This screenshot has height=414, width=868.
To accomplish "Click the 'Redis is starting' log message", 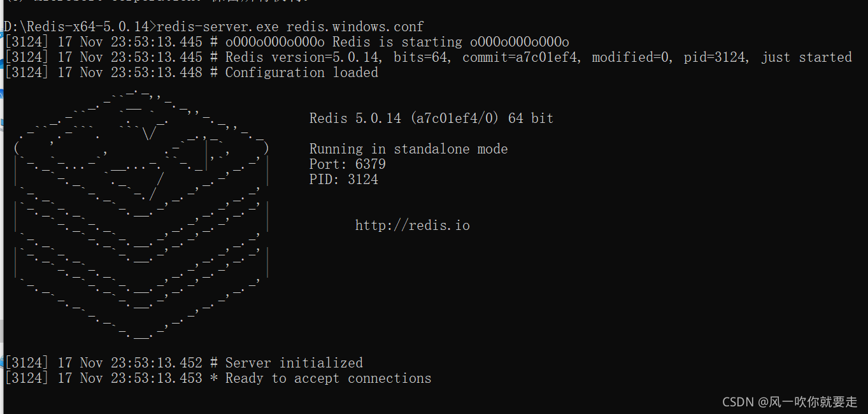I will [x=397, y=42].
